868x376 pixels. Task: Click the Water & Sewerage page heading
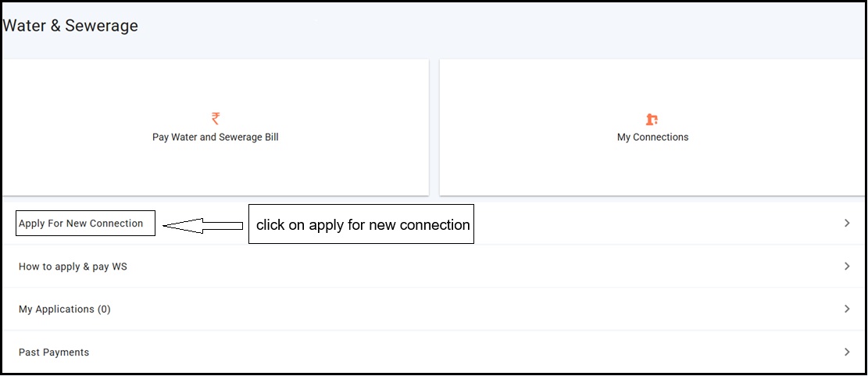(70, 26)
